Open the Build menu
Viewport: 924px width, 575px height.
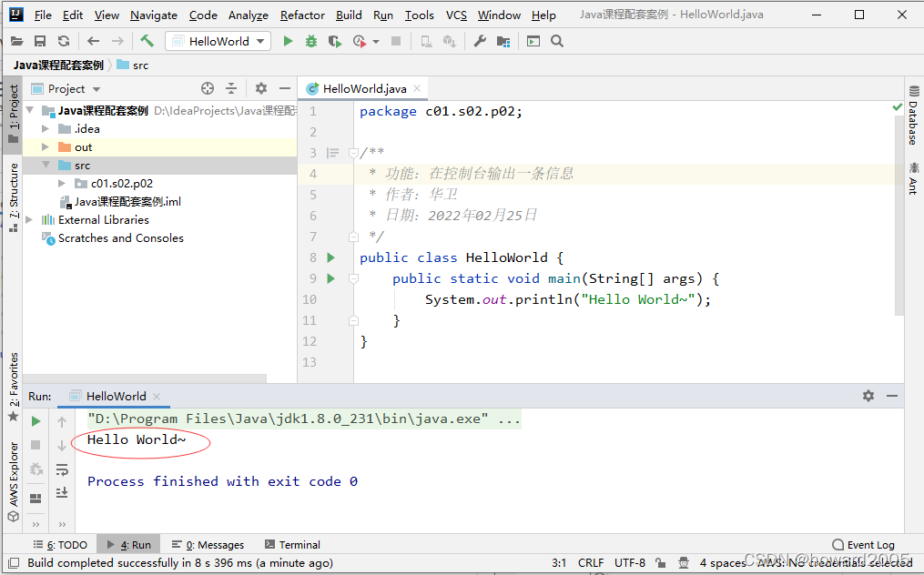[349, 15]
